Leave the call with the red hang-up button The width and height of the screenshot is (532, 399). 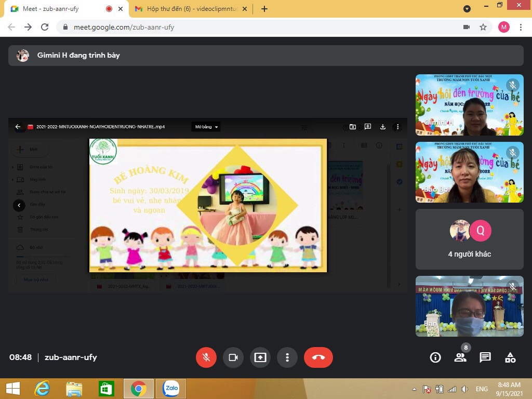[x=318, y=357]
